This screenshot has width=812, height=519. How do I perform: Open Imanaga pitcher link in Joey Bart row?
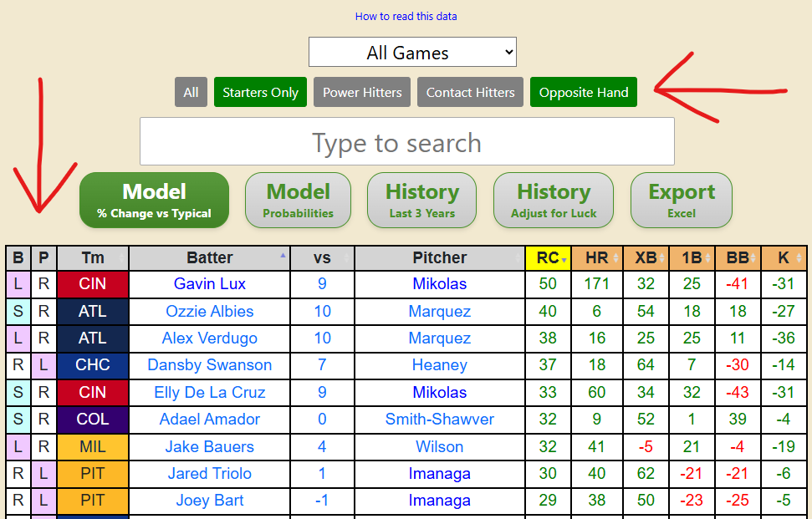(x=440, y=501)
